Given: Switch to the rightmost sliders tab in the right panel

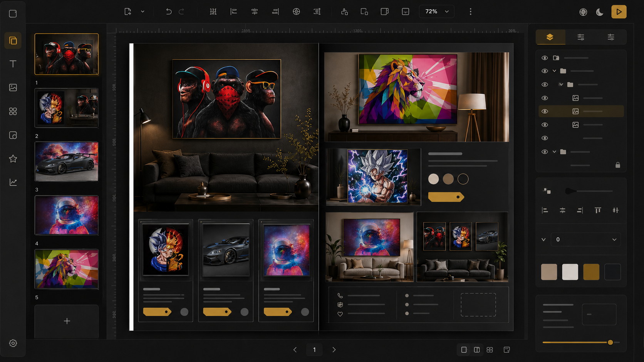Looking at the screenshot, I should point(611,37).
